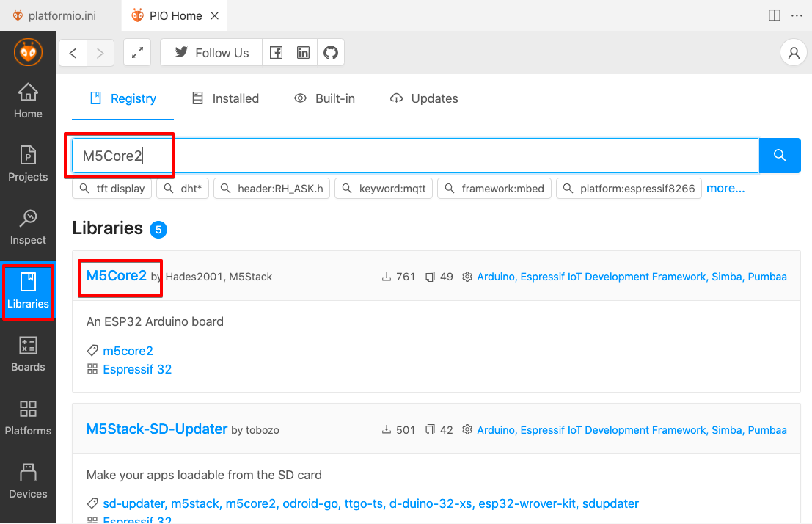Viewport: 812px width, 524px height.
Task: Open GitHub via the toolbar icon
Action: click(x=330, y=52)
